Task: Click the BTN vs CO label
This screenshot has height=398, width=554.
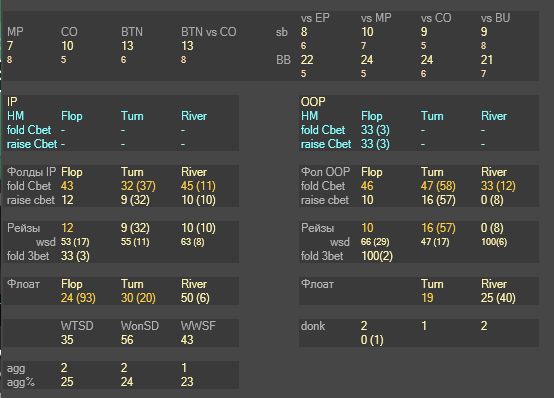Action: point(208,32)
